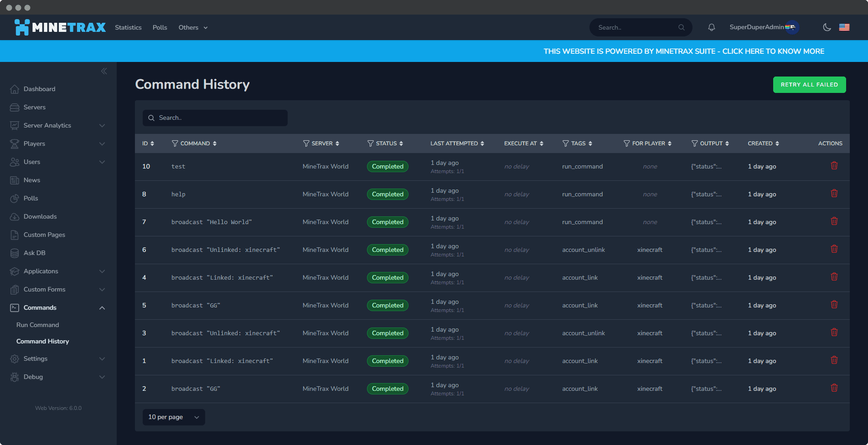
Task: Click the MineTrax logo
Action: tap(60, 27)
